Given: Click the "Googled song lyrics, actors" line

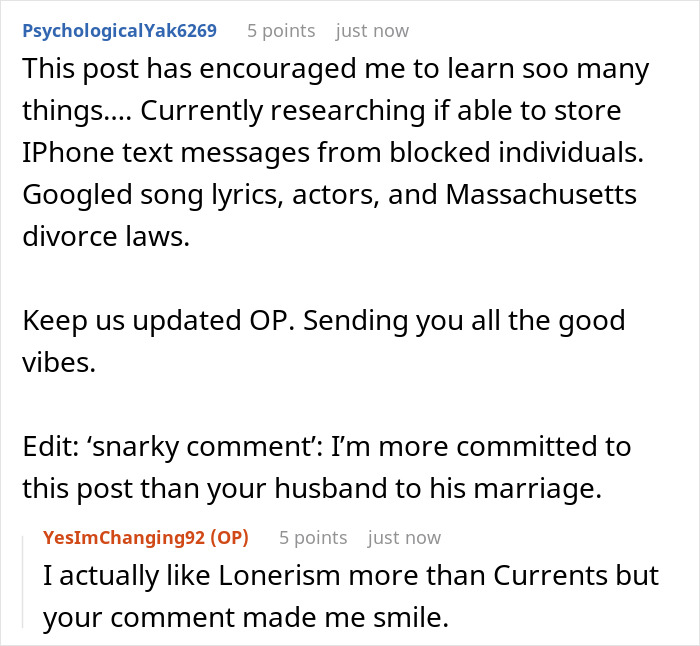Looking at the screenshot, I should (329, 195).
